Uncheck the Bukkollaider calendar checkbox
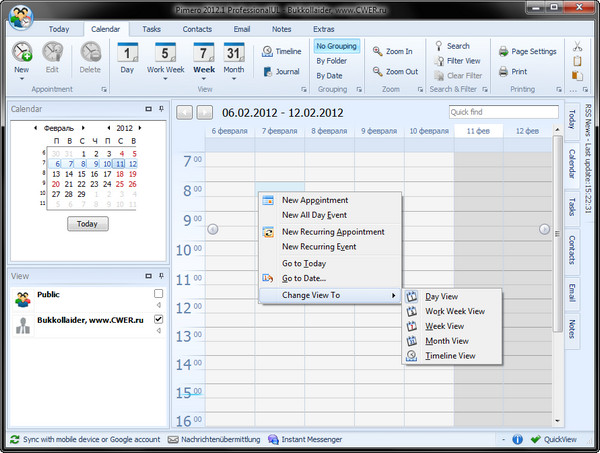This screenshot has height=453, width=600. coord(158,319)
